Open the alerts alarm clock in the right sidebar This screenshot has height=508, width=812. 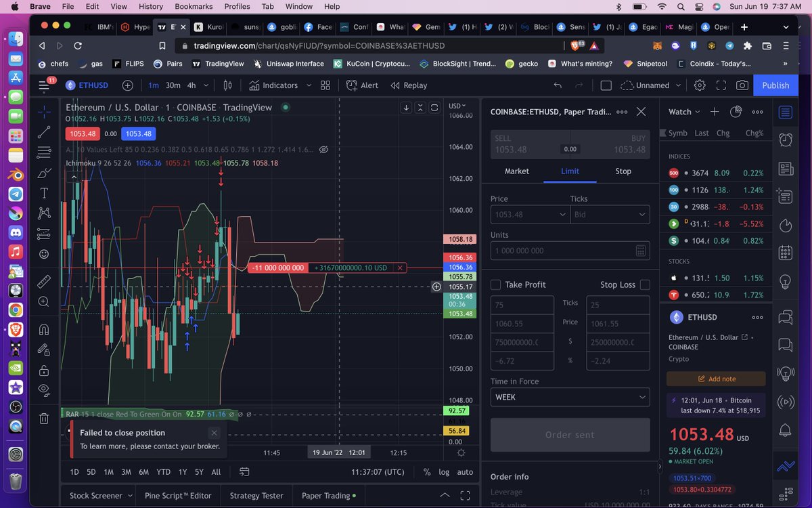[785, 140]
